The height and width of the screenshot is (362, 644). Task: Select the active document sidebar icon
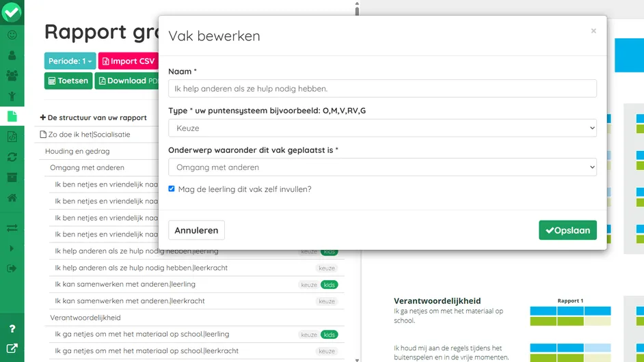click(x=12, y=116)
